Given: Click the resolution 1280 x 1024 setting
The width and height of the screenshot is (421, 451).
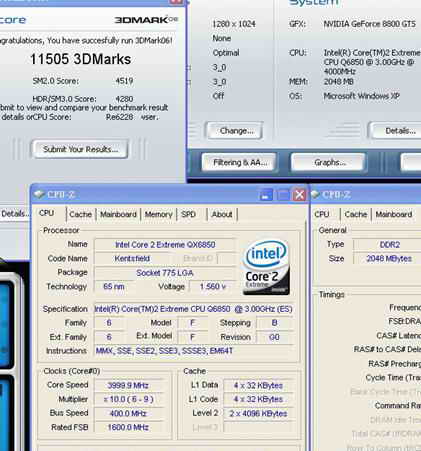Looking at the screenshot, I should point(234,24).
